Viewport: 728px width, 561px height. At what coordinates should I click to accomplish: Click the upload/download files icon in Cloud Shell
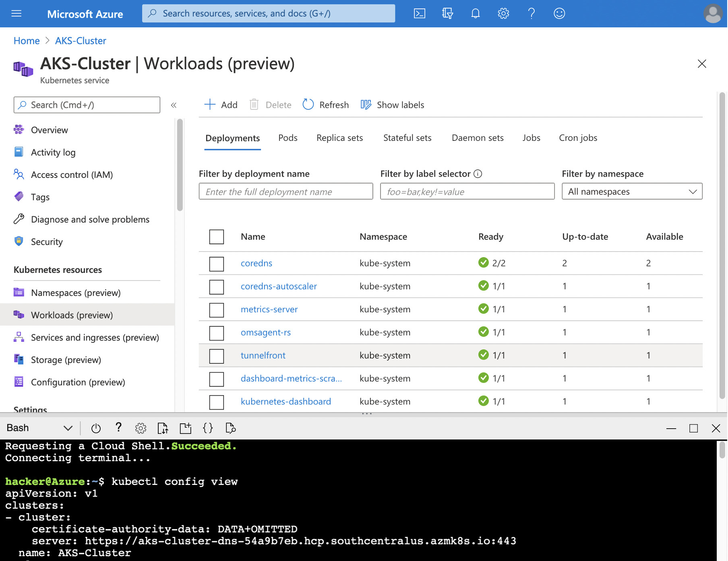(163, 428)
